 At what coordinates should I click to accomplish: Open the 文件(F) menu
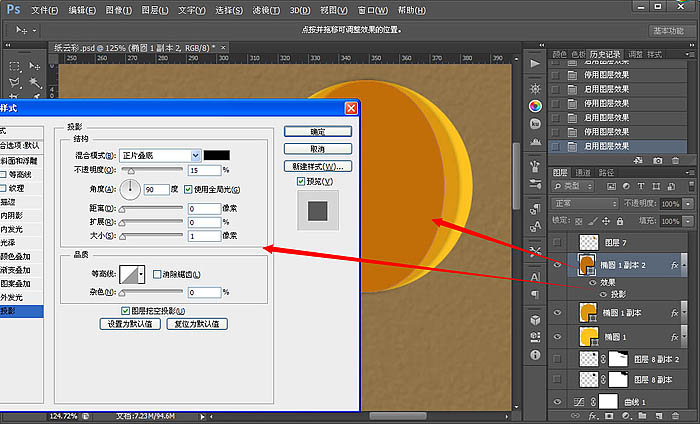45,10
